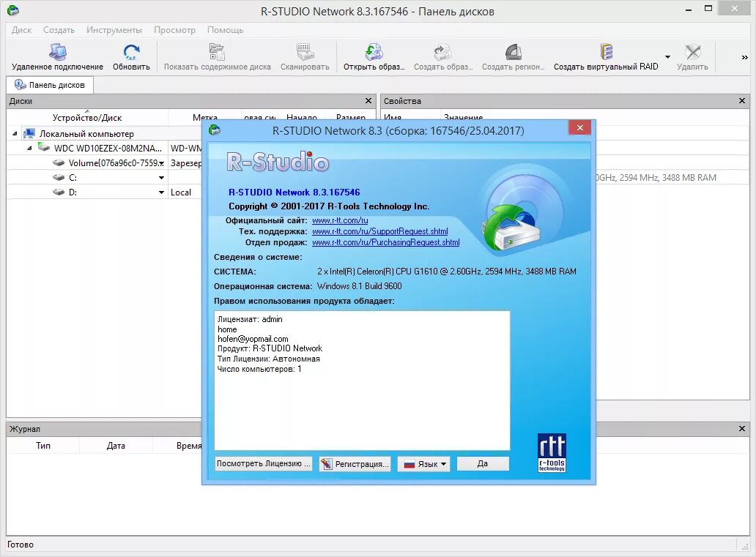
Task: Click the Число компьютеров: 1 line
Action: click(259, 369)
